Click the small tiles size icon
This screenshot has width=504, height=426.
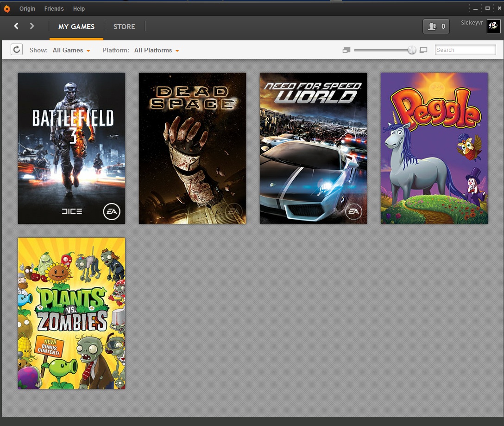(346, 50)
